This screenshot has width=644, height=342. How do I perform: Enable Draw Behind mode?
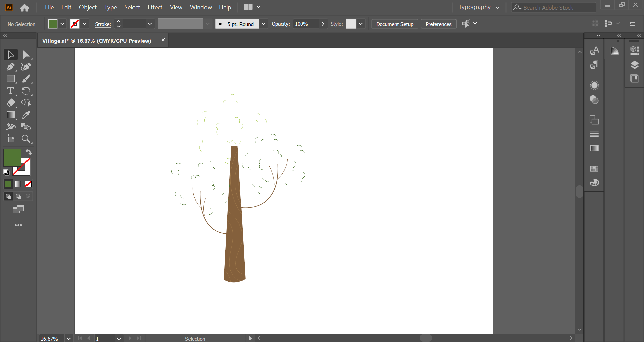click(18, 196)
